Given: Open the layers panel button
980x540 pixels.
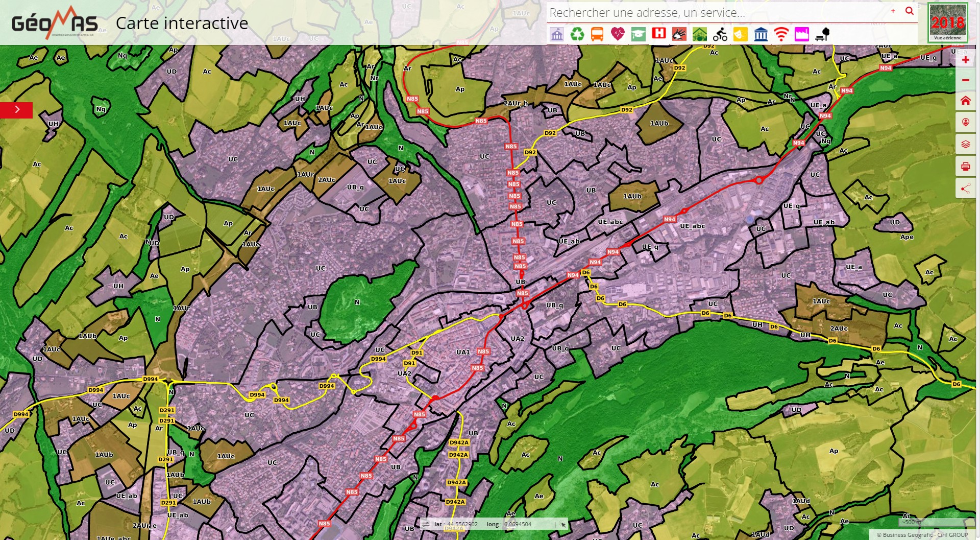Looking at the screenshot, I should [x=965, y=145].
